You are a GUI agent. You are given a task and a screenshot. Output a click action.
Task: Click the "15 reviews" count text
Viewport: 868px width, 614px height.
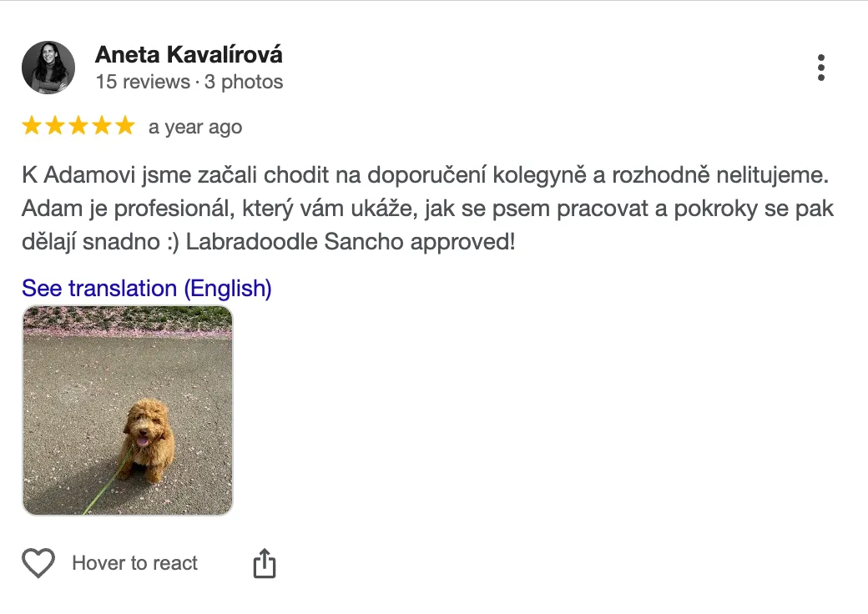(x=143, y=82)
